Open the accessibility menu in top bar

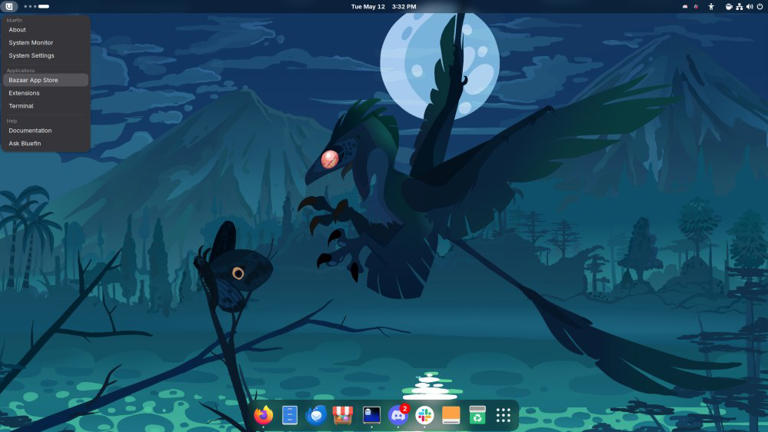(x=711, y=6)
